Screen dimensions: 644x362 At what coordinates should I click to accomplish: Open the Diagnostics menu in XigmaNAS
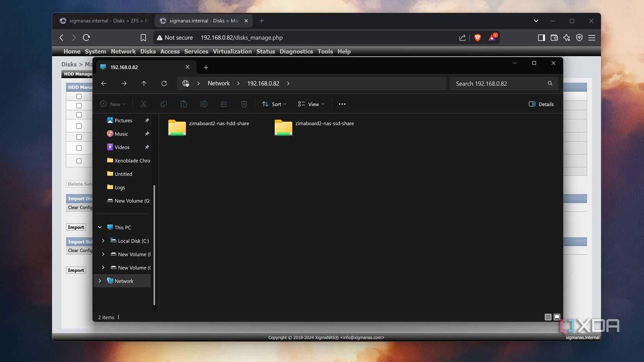pyautogui.click(x=296, y=51)
